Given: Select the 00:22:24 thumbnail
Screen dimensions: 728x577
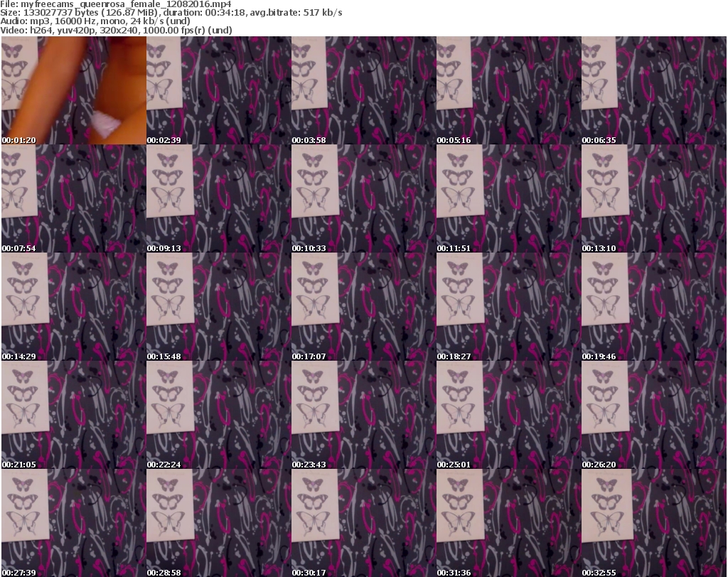Looking at the screenshot, I should (x=219, y=414).
